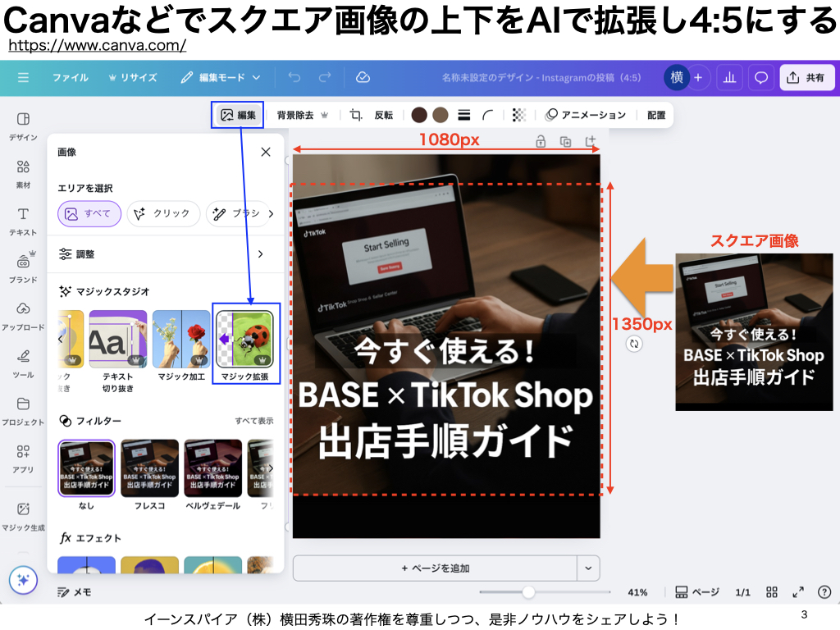Select すべて area option

pos(89,214)
